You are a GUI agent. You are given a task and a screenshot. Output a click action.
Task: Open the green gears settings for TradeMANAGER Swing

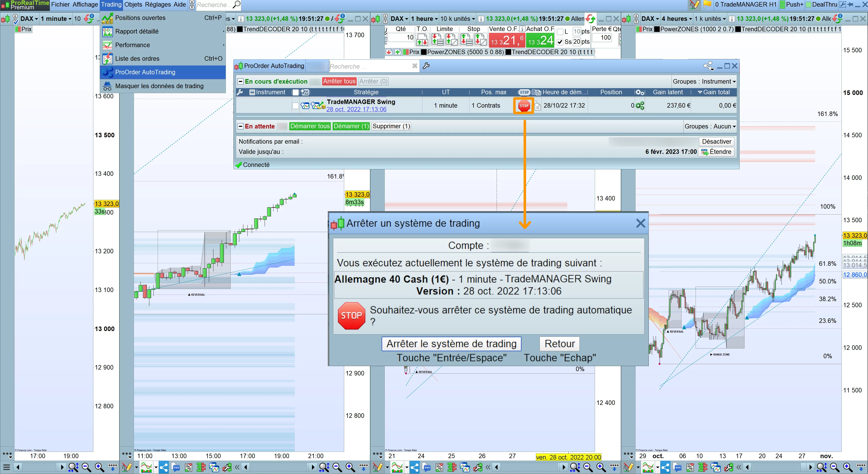point(640,105)
